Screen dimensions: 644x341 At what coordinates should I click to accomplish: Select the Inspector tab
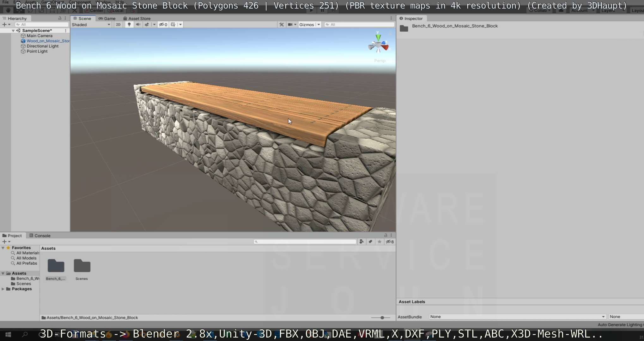[x=411, y=18]
